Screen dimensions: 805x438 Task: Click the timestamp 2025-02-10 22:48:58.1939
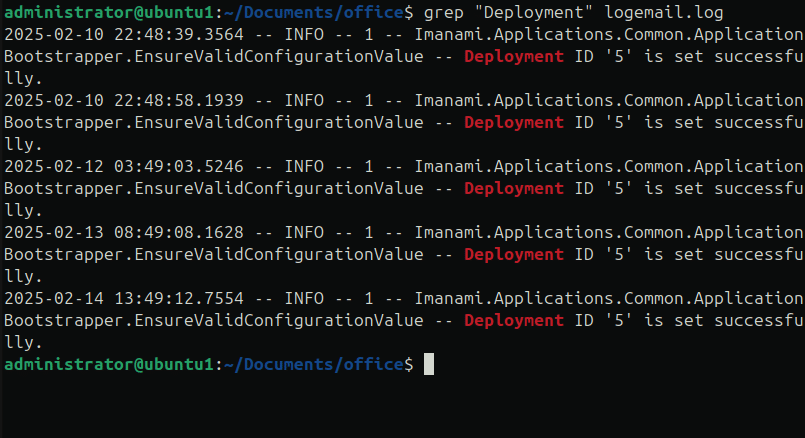[124, 100]
